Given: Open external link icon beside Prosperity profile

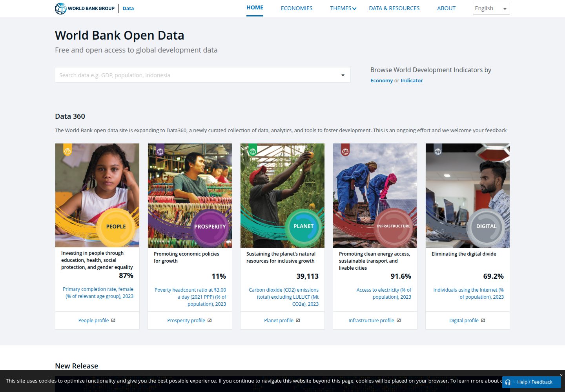Looking at the screenshot, I should pyautogui.click(x=210, y=320).
